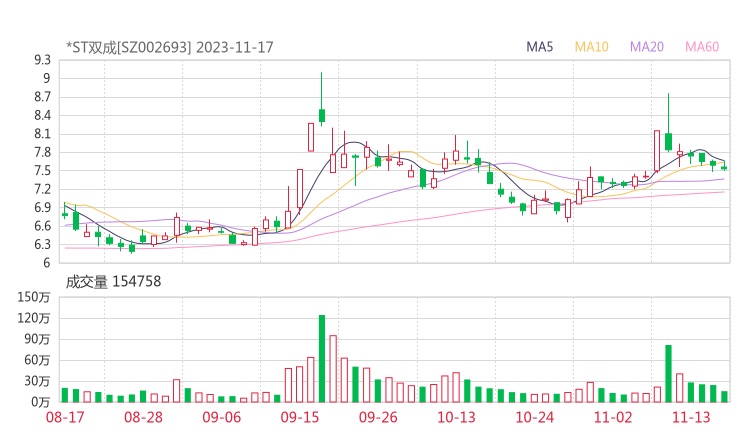Click the 11-02 date axis label
Image resolution: width=740 pixels, height=440 pixels.
[x=612, y=417]
